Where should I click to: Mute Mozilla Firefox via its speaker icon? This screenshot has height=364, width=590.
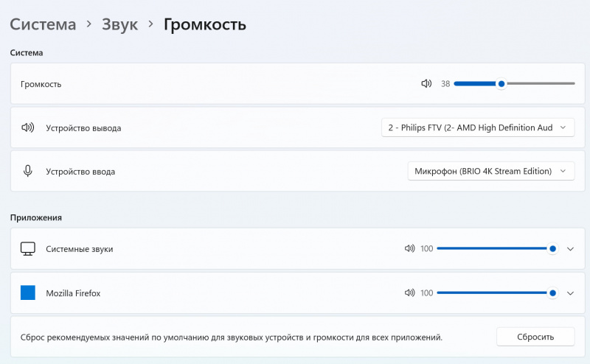pos(410,293)
